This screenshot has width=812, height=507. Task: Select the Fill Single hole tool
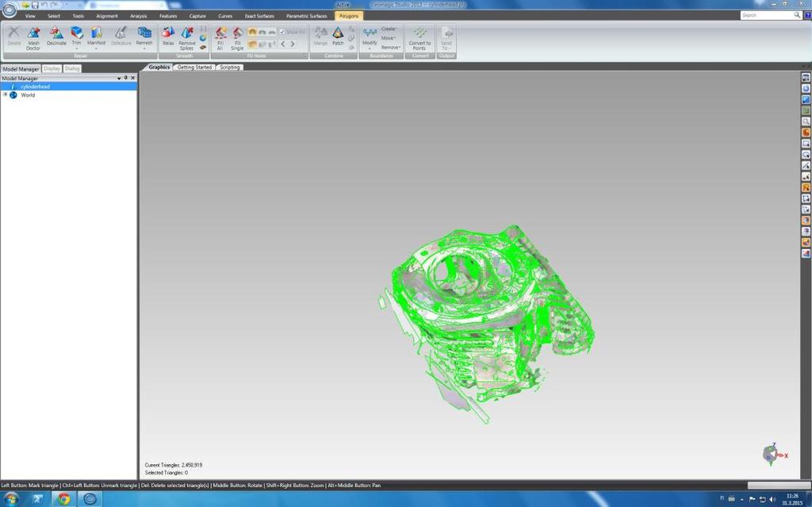click(237, 38)
